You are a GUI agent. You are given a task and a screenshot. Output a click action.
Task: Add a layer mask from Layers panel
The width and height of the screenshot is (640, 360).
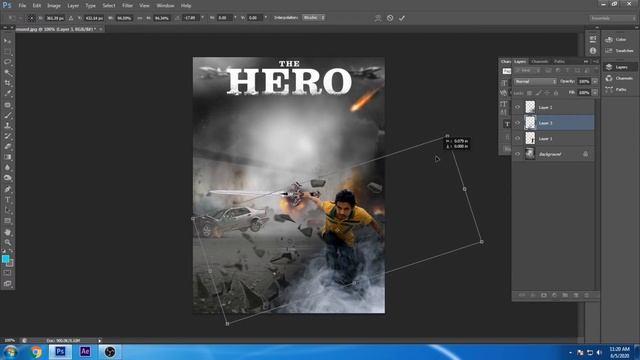coord(544,295)
